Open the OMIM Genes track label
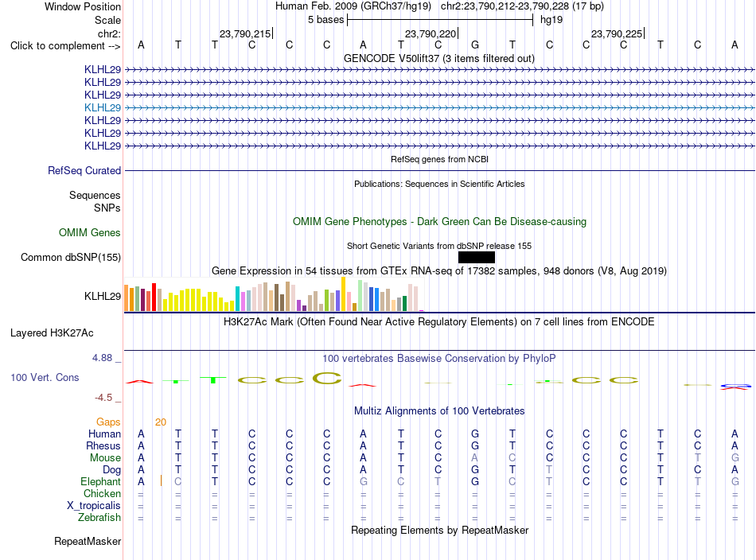 pyautogui.click(x=89, y=233)
